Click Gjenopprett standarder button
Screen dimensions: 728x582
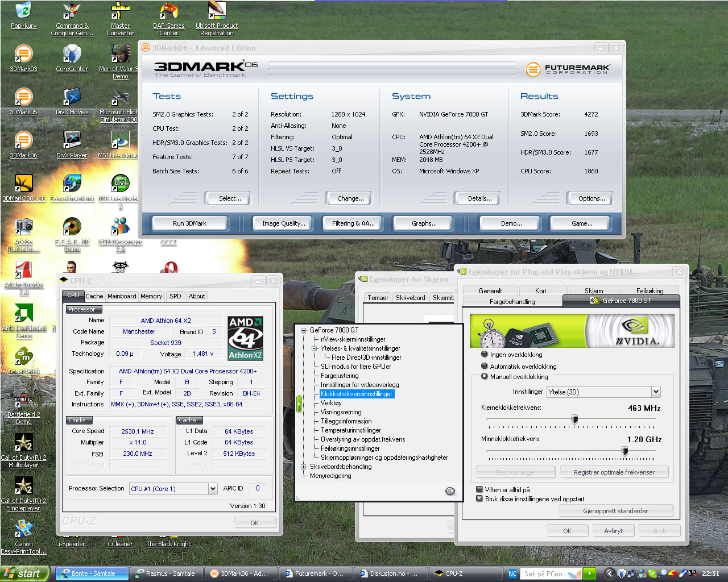[615, 511]
